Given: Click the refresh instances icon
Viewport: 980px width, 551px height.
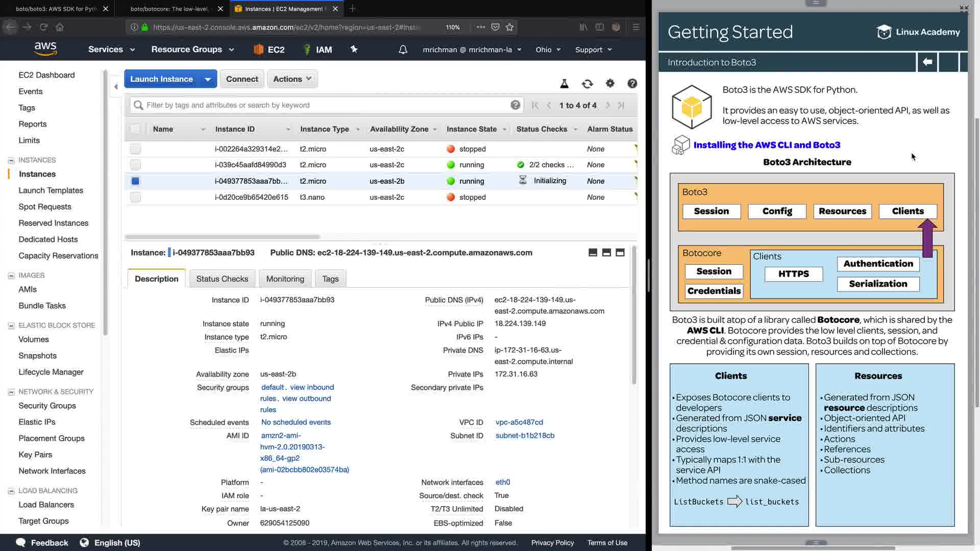Looking at the screenshot, I should [x=587, y=84].
